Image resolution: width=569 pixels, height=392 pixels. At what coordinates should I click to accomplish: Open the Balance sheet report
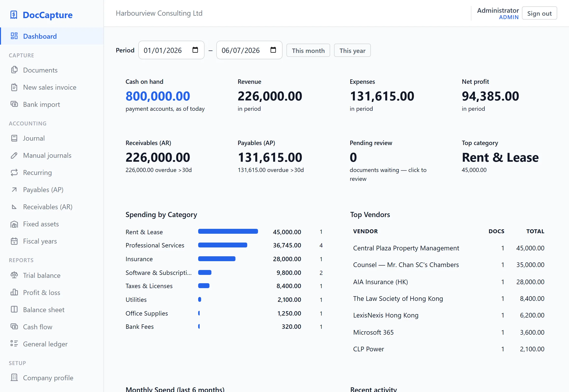click(x=52, y=310)
